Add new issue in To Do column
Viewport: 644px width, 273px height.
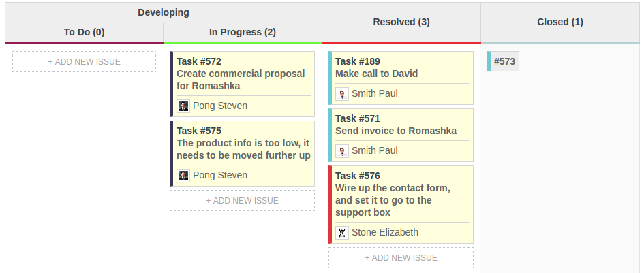pyautogui.click(x=84, y=62)
